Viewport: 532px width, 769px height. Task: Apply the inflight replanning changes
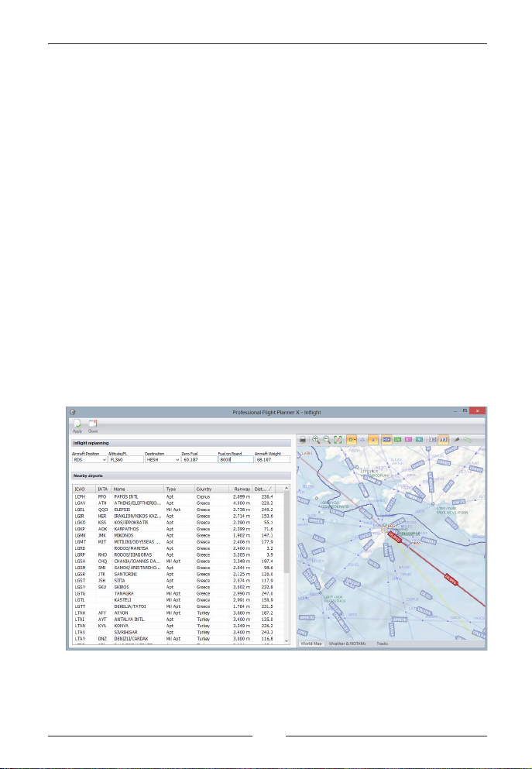pos(77,426)
